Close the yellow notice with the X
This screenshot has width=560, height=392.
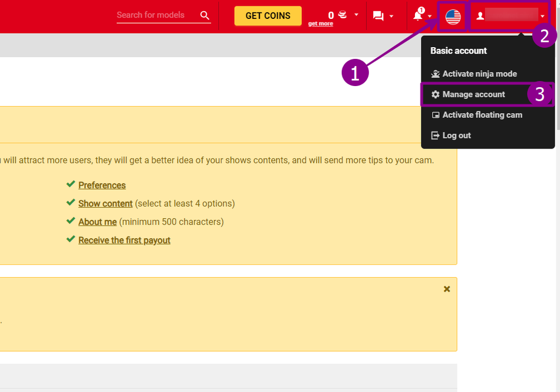(x=447, y=289)
